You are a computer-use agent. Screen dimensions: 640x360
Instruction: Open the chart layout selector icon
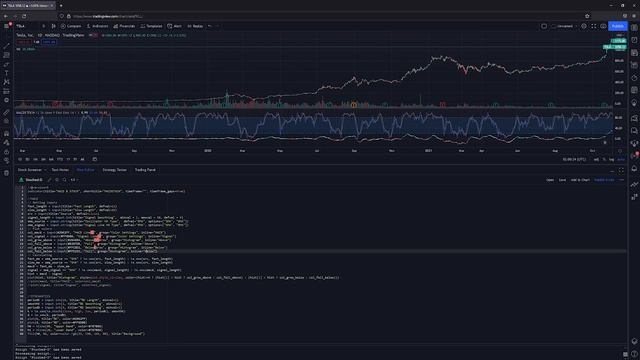tap(544, 26)
